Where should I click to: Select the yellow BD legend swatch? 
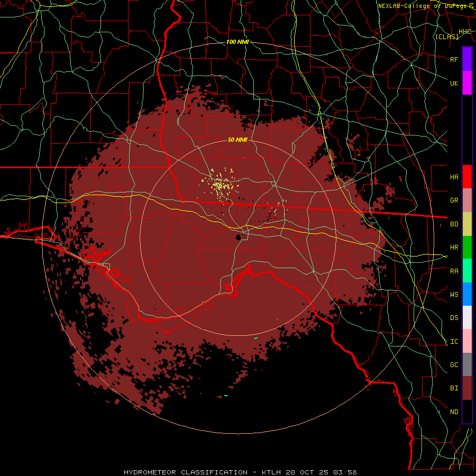pyautogui.click(x=467, y=224)
